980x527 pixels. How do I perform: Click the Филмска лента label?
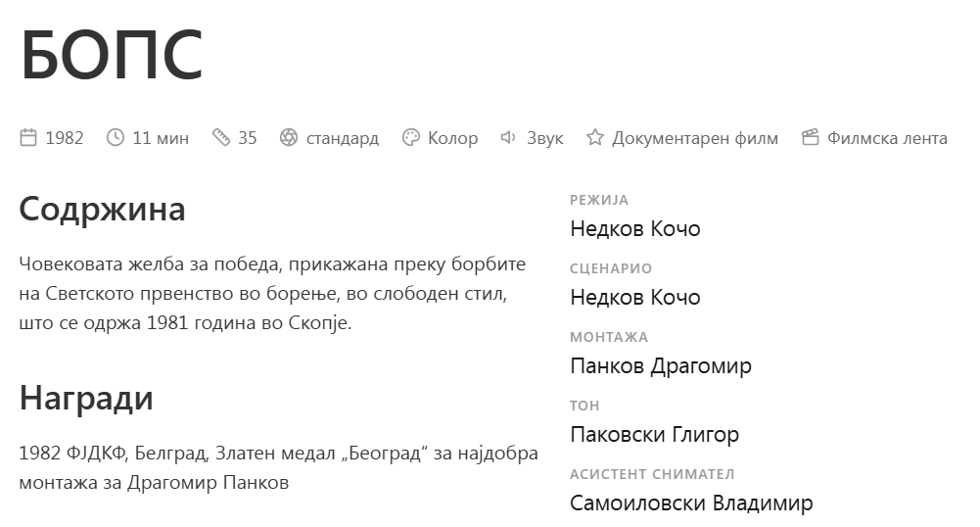point(888,138)
